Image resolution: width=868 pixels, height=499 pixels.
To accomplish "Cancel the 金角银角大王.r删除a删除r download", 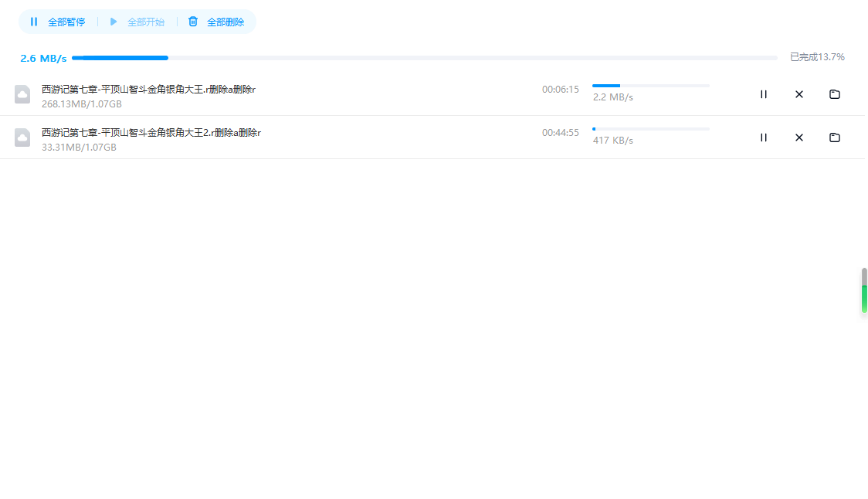I will [798, 94].
